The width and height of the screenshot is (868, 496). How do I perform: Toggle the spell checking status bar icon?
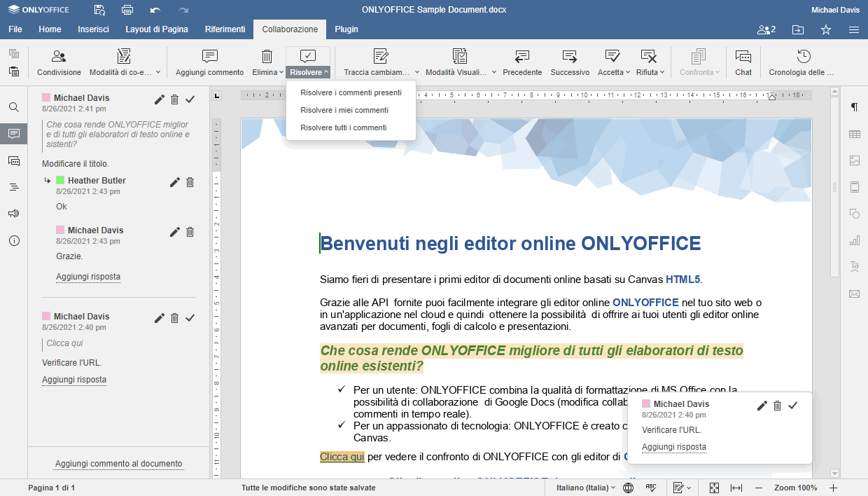pyautogui.click(x=650, y=488)
